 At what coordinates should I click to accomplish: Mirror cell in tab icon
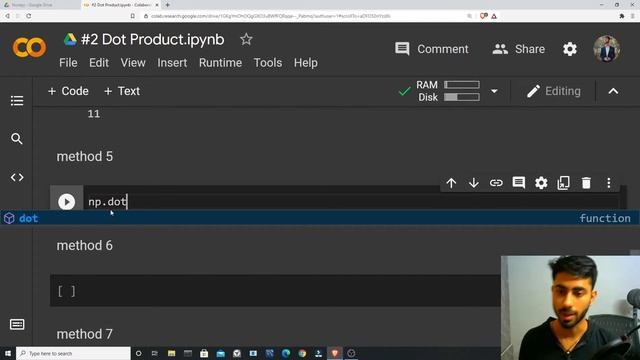(x=563, y=183)
